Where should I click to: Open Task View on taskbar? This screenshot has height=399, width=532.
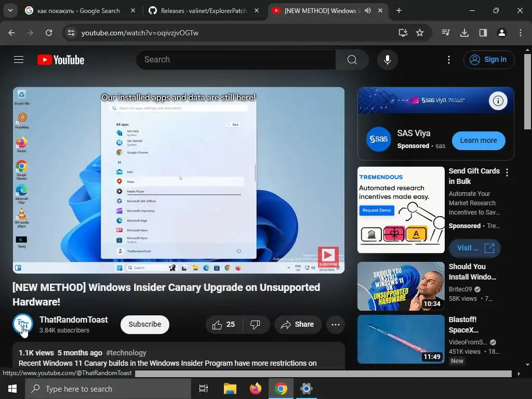(x=204, y=389)
